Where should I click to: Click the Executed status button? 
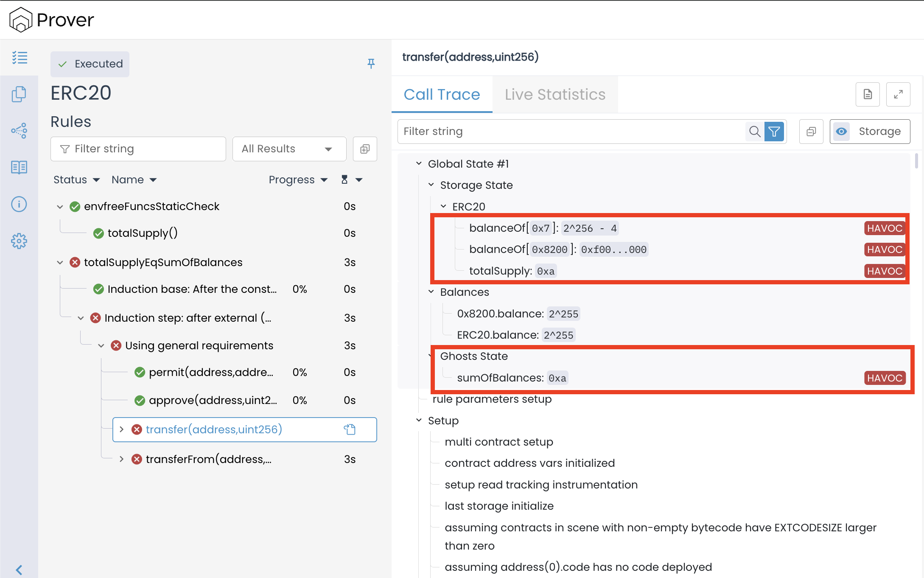90,64
